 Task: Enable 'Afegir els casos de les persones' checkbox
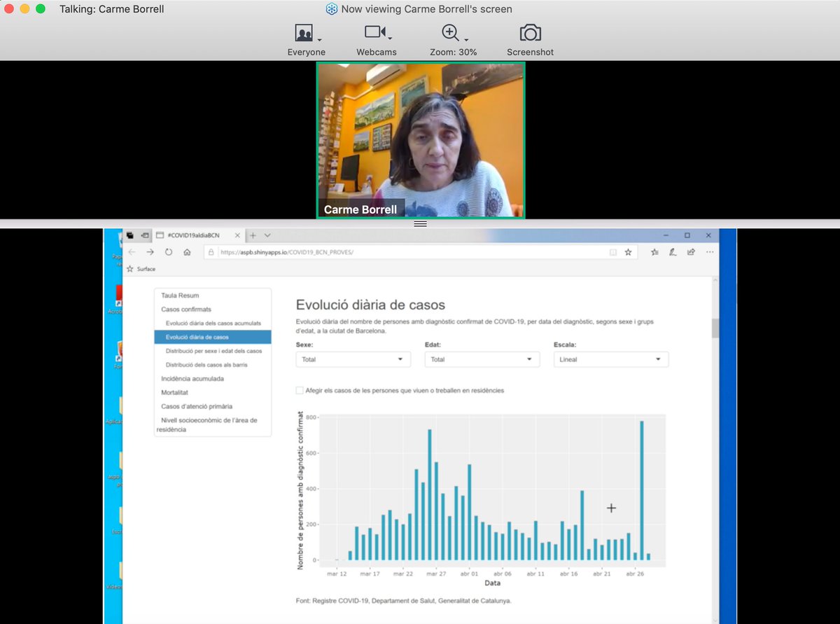coord(297,390)
